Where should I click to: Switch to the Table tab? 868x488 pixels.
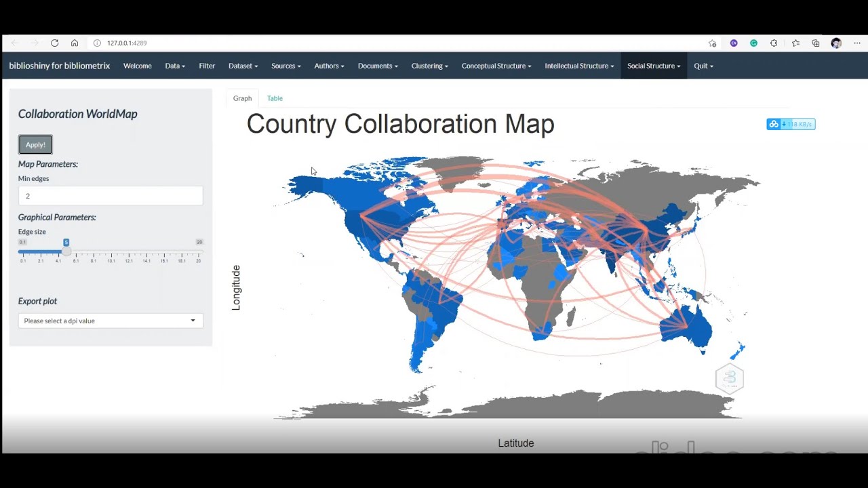point(275,98)
